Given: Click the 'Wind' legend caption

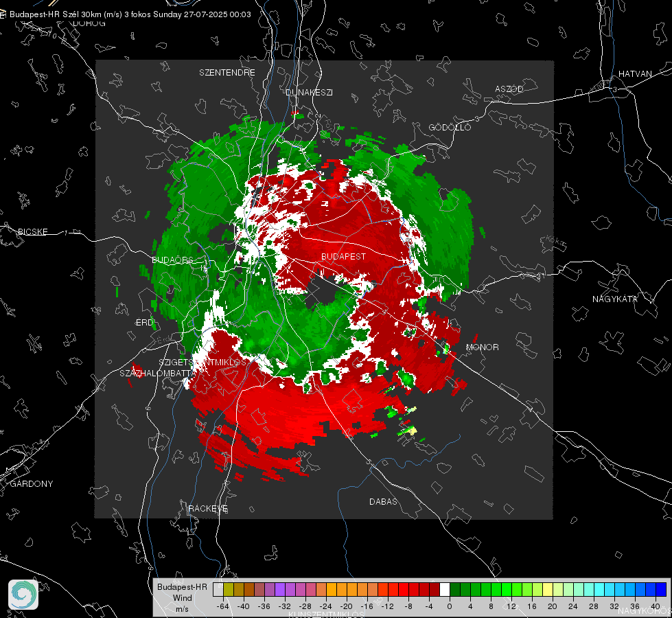Looking at the screenshot, I should click(182, 597).
